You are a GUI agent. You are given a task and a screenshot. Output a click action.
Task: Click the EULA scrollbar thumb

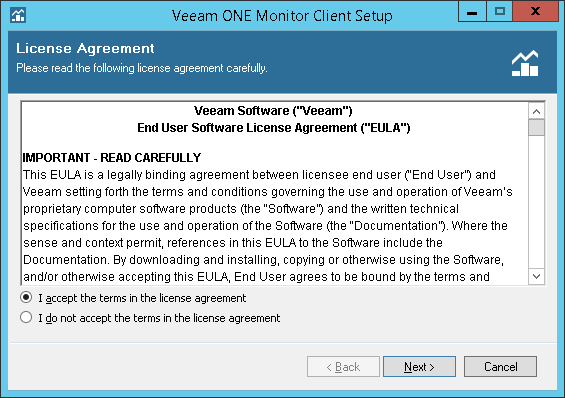point(536,128)
